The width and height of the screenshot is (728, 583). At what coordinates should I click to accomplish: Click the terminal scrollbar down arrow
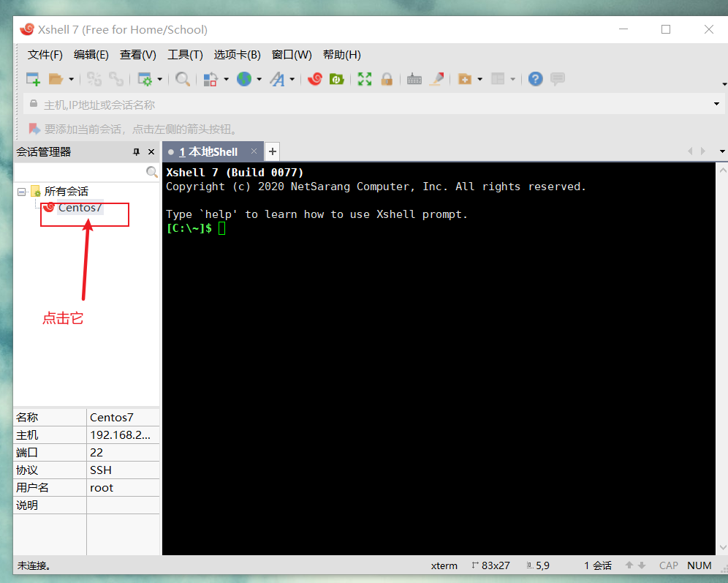click(x=722, y=547)
